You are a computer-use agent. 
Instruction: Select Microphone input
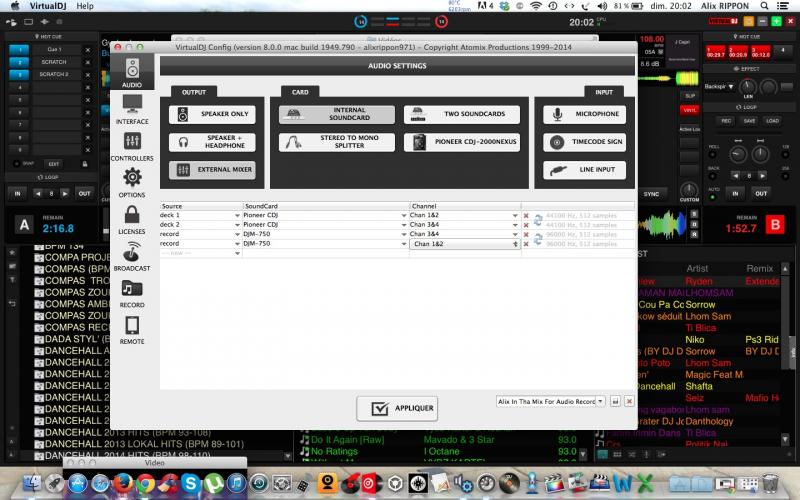tap(584, 114)
